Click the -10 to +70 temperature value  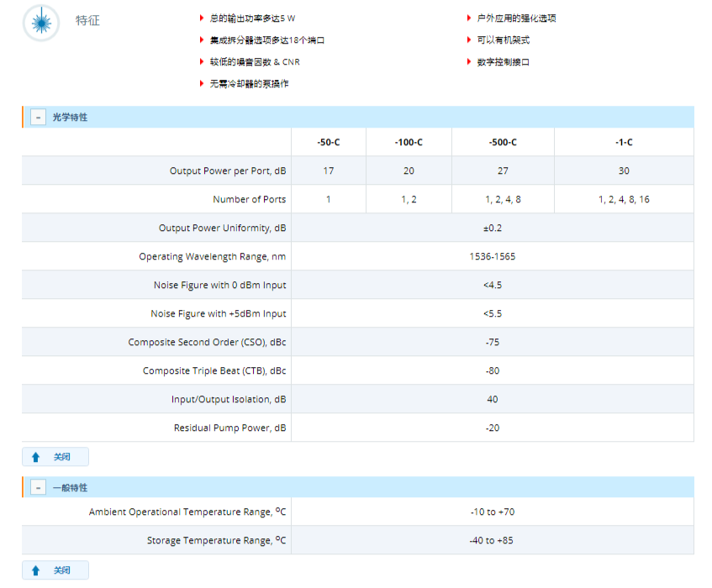tap(493, 512)
